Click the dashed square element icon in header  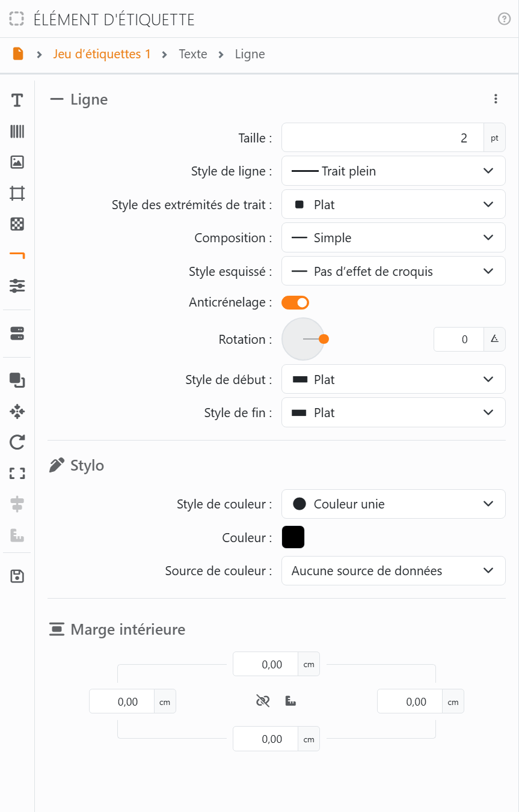(x=17, y=19)
